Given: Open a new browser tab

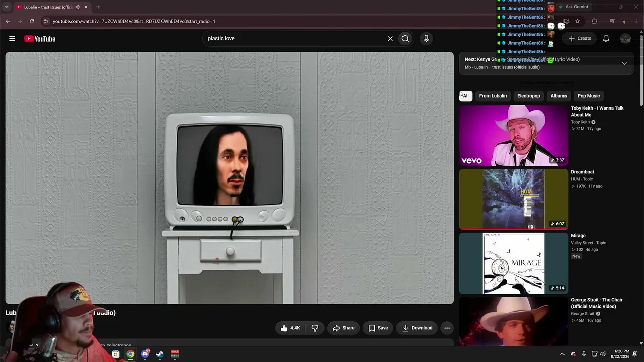Looking at the screenshot, I should click(98, 7).
